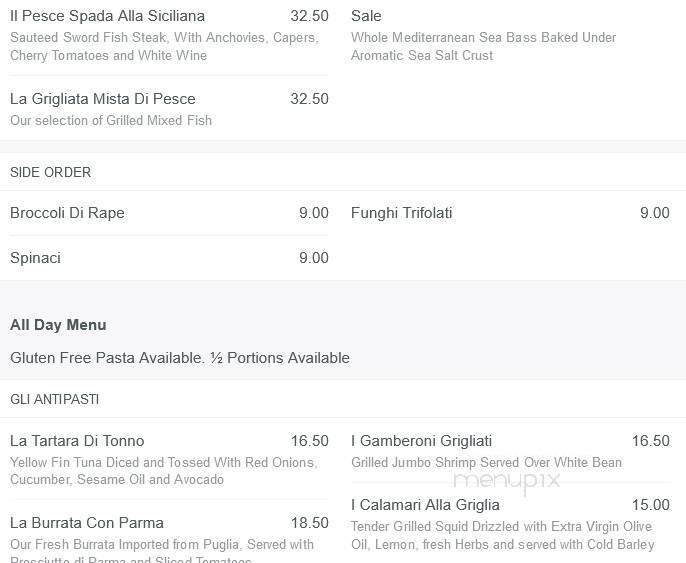Select Broccoli Di Rape side order
The height and width of the screenshot is (563, 686).
67,213
